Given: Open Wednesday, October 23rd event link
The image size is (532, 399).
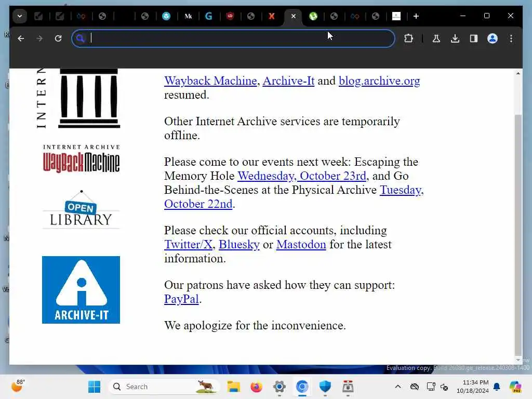Looking at the screenshot, I should (302, 176).
